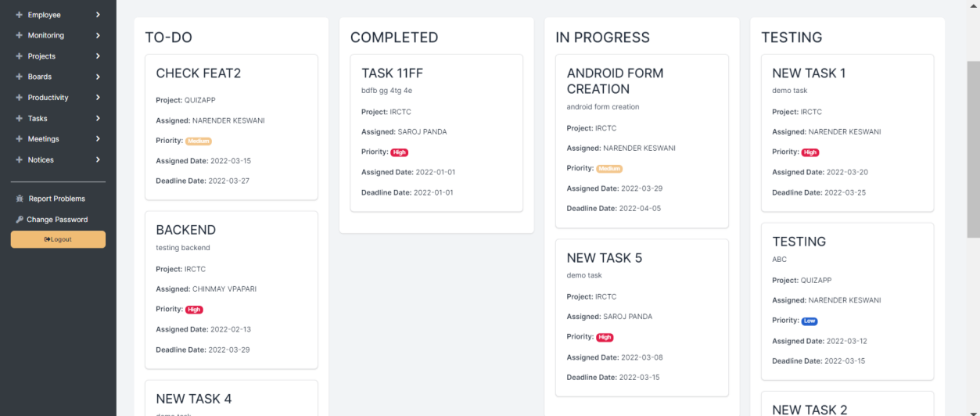The width and height of the screenshot is (980, 416).
Task: Expand the Boards menu chevron
Action: click(x=98, y=77)
